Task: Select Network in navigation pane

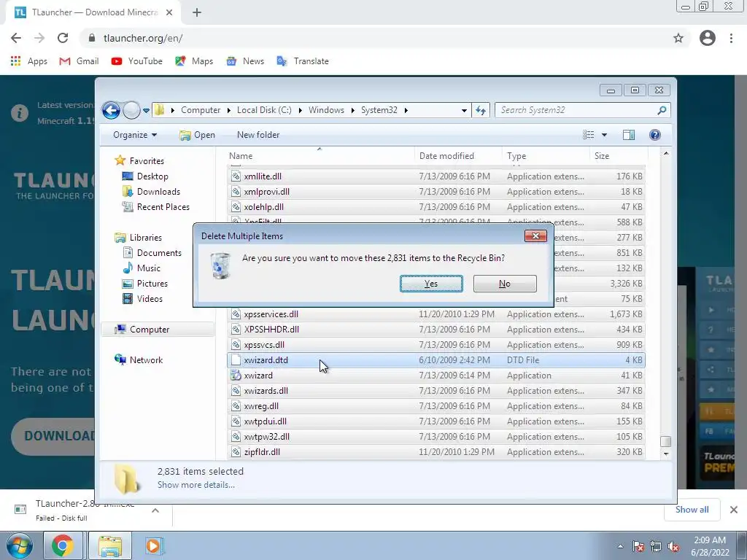Action: (139, 360)
